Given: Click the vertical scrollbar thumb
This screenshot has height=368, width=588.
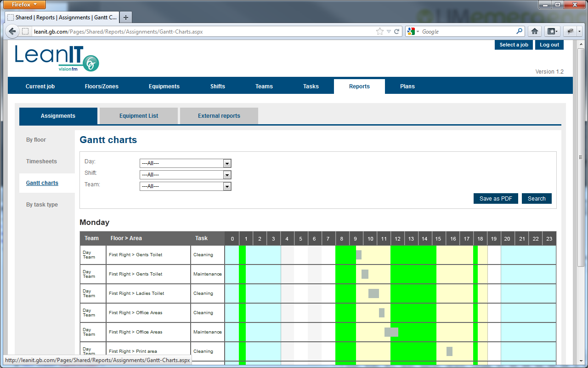Looking at the screenshot, I should coord(581,157).
